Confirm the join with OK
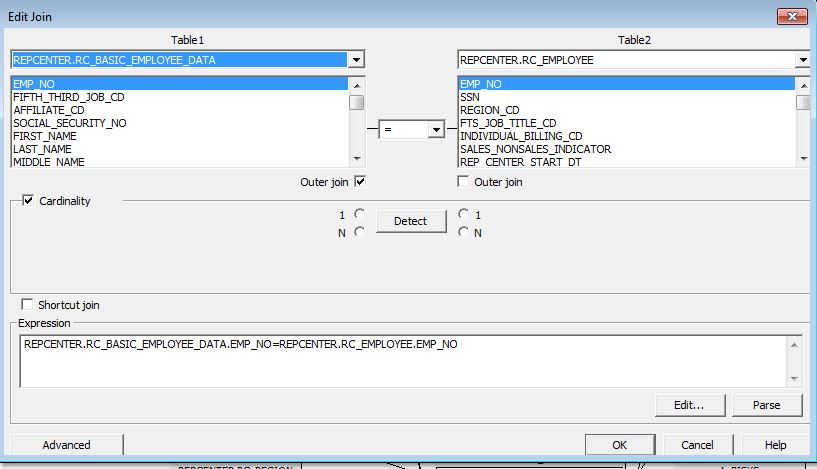The image size is (817, 469). click(x=619, y=445)
